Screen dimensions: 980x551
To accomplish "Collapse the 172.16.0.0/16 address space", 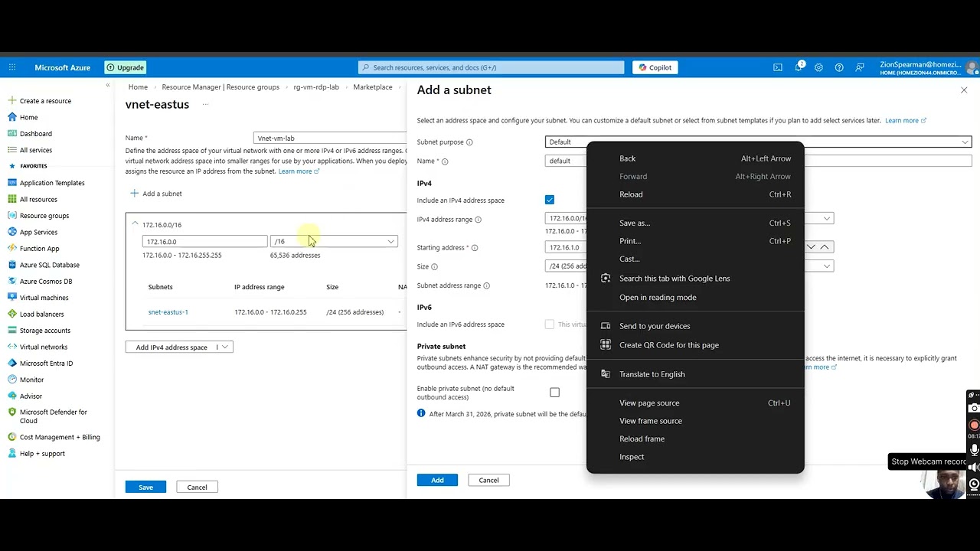I will pyautogui.click(x=135, y=224).
